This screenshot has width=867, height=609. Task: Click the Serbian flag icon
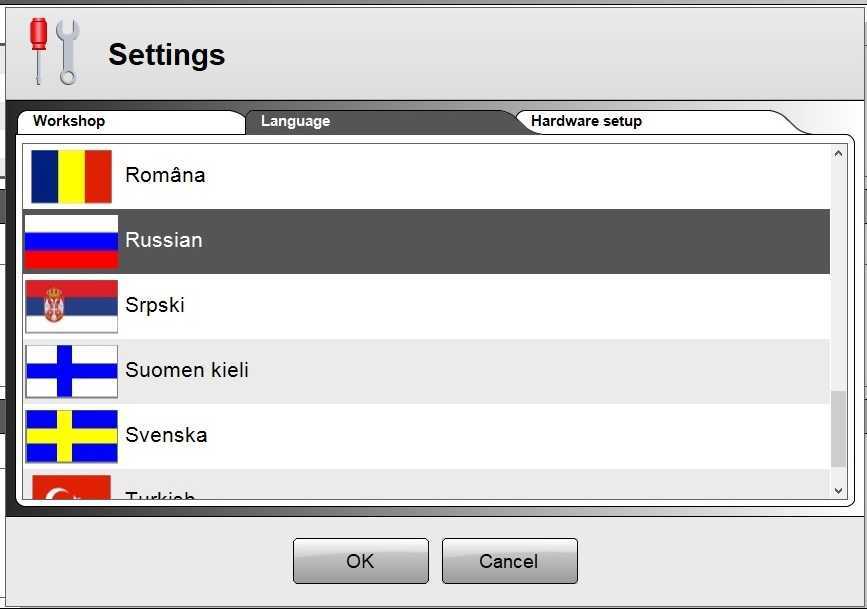pos(71,306)
